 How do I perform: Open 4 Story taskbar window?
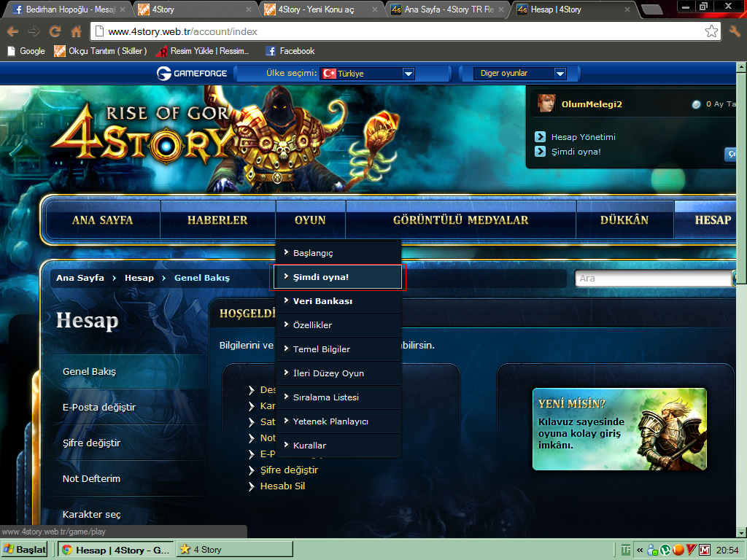coord(235,550)
